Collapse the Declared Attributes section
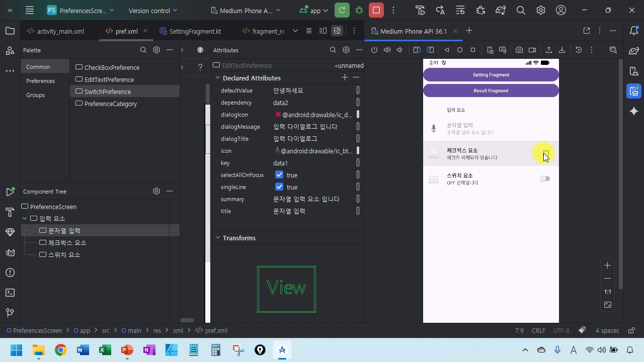Screen dimensions: 644x362 tap(218, 78)
